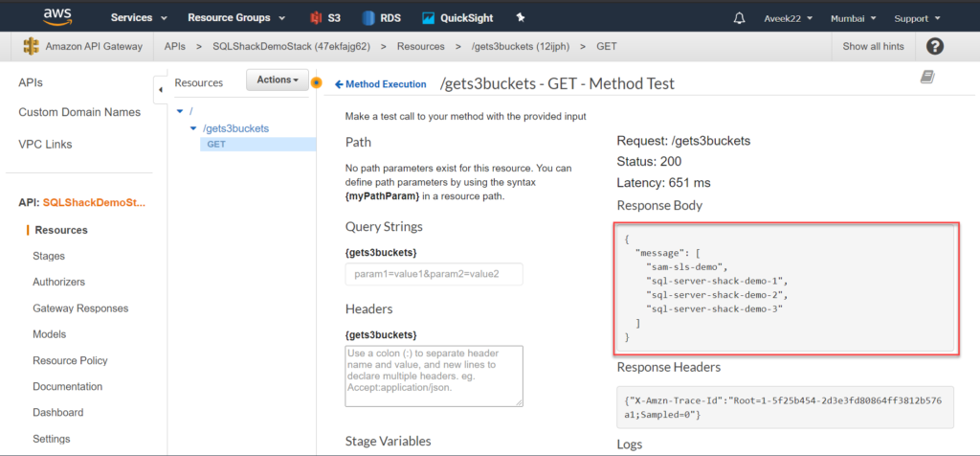Viewport: 980px width, 456px height.
Task: Open the Aveek22 account dropdown
Action: tap(789, 18)
